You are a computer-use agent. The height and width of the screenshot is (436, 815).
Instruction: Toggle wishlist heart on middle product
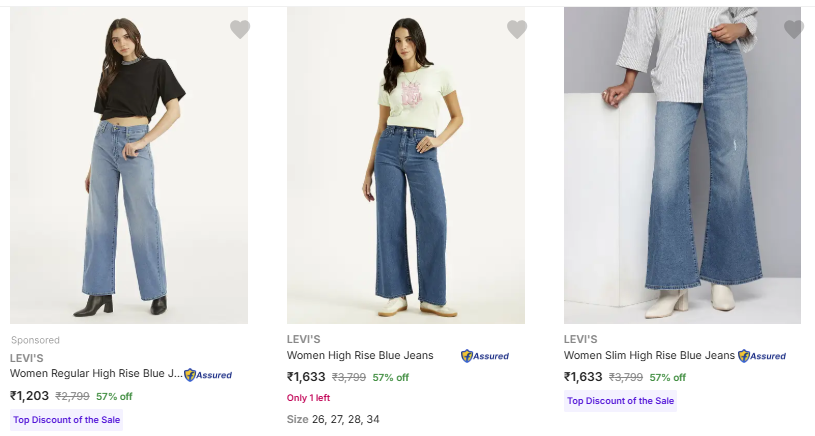pyautogui.click(x=517, y=30)
